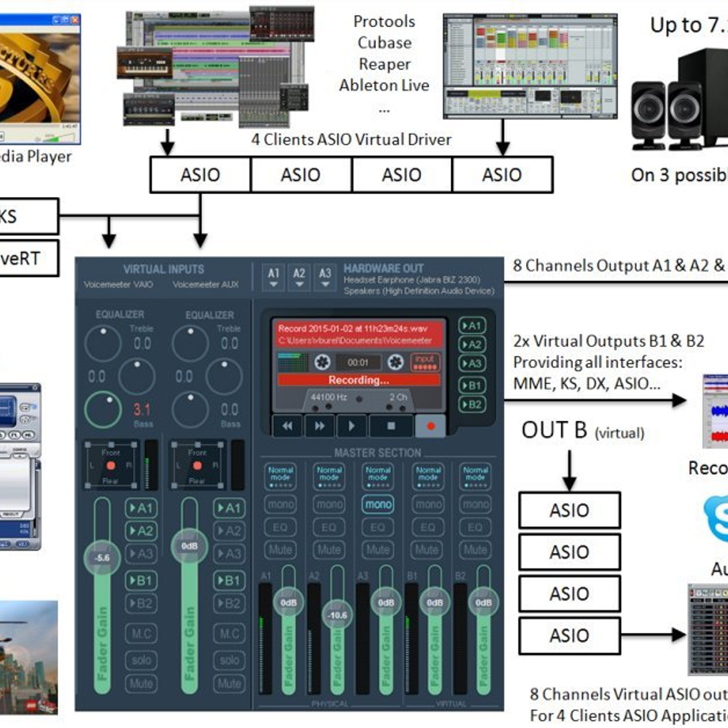
Task: Change B1 bus Normal mode selector
Action: 428,476
